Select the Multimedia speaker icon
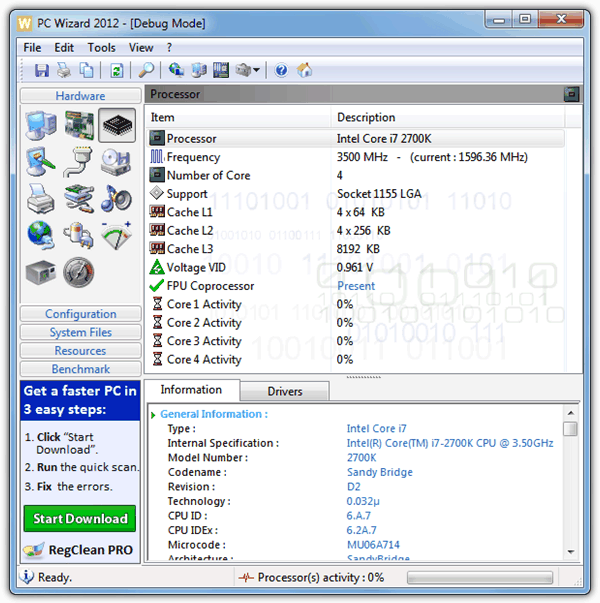 116,198
